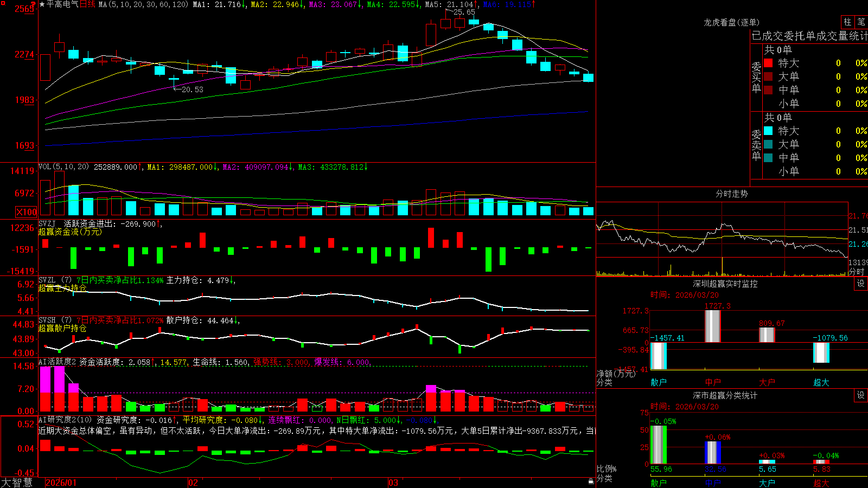The height and width of the screenshot is (488, 868).
Task: Select the AI活跃度2 indicator label
Action: click(58, 362)
